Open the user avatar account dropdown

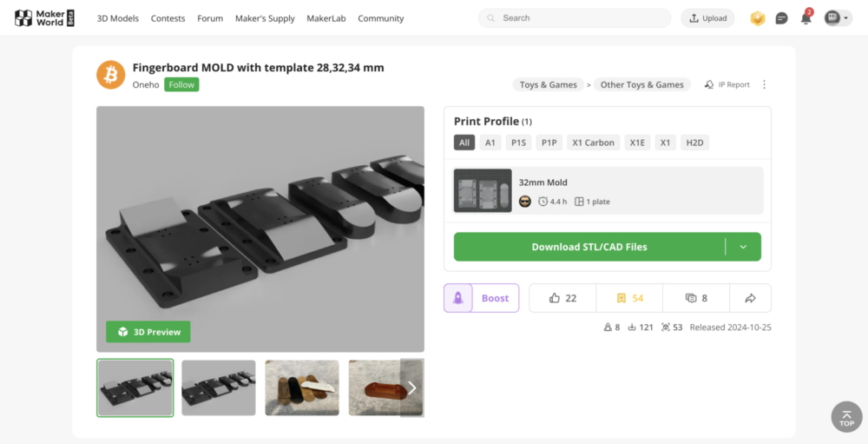click(838, 18)
